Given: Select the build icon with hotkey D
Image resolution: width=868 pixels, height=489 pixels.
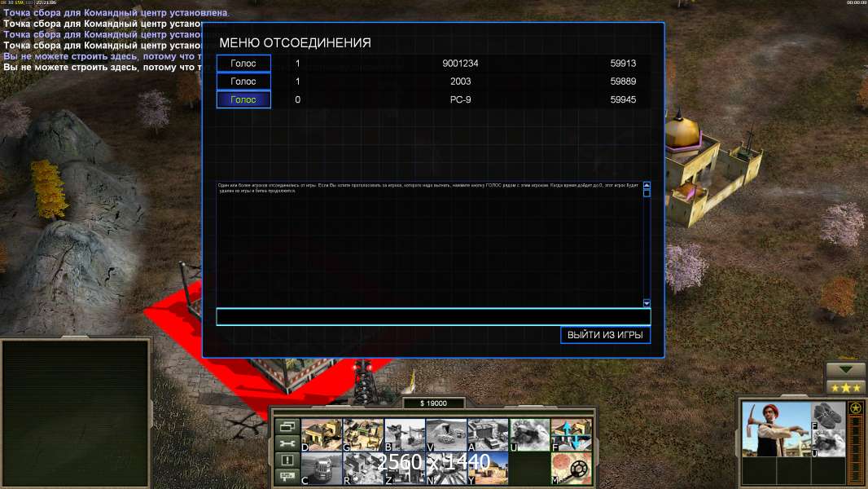Looking at the screenshot, I should [322, 434].
